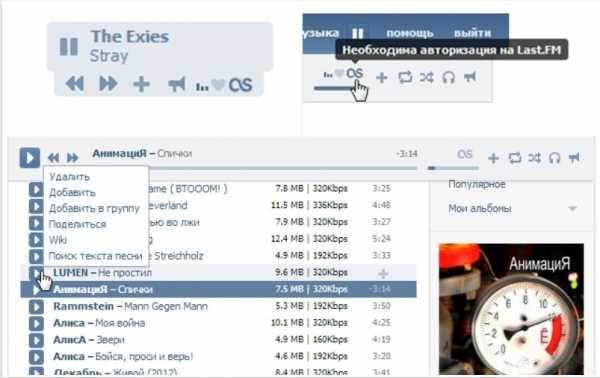
Task: Click headphones icon in header dropdown player
Action: pos(448,77)
